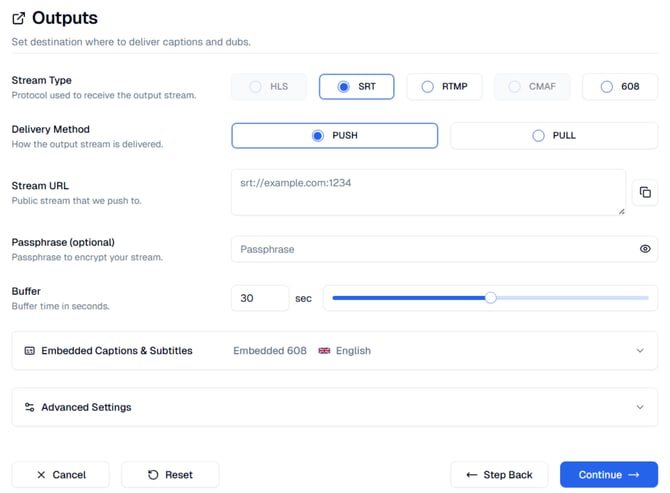The height and width of the screenshot is (493, 670).
Task: Click the Advanced Settings sliders icon
Action: tap(29, 407)
